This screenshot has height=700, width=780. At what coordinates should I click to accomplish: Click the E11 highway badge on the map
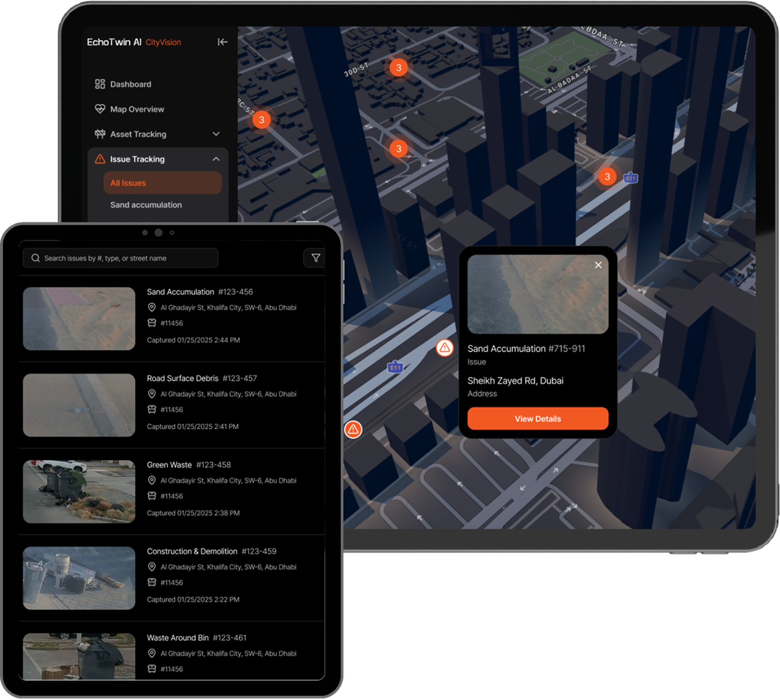[x=395, y=367]
